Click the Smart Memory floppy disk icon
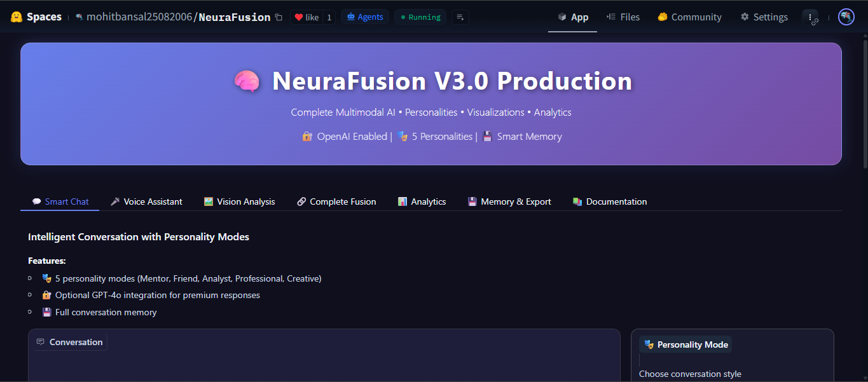 pyautogui.click(x=487, y=136)
